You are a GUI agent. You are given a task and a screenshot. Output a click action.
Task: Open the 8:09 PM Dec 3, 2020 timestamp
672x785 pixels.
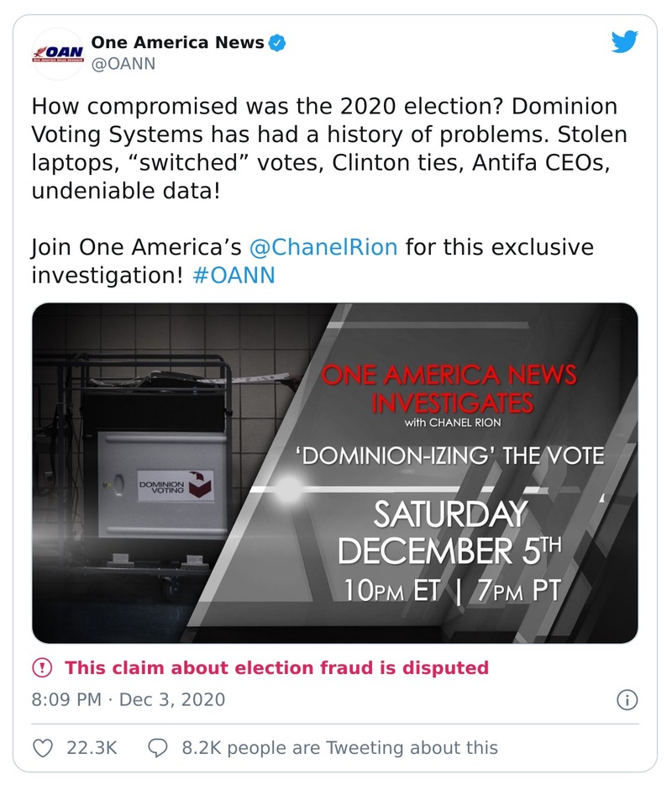coord(129,699)
